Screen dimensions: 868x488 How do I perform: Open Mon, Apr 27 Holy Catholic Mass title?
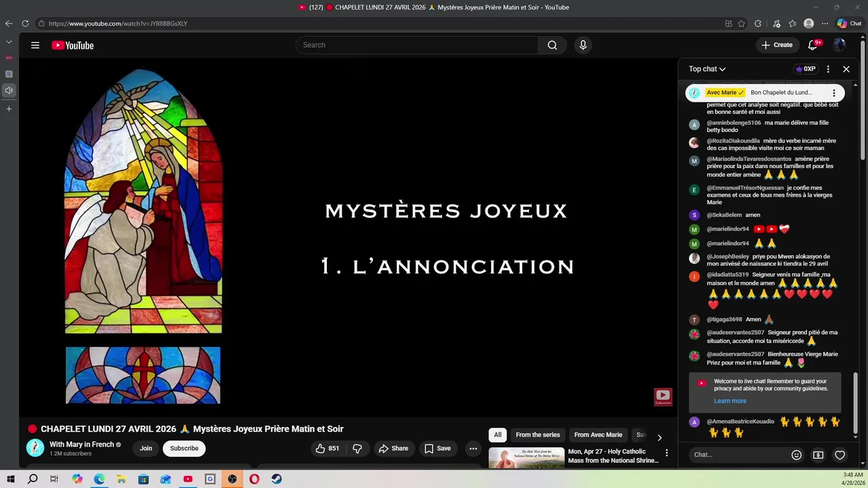pos(613,456)
